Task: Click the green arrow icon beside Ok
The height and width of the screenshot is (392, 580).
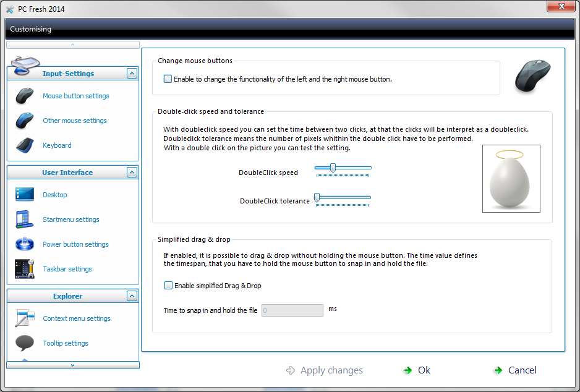Action: coord(408,370)
